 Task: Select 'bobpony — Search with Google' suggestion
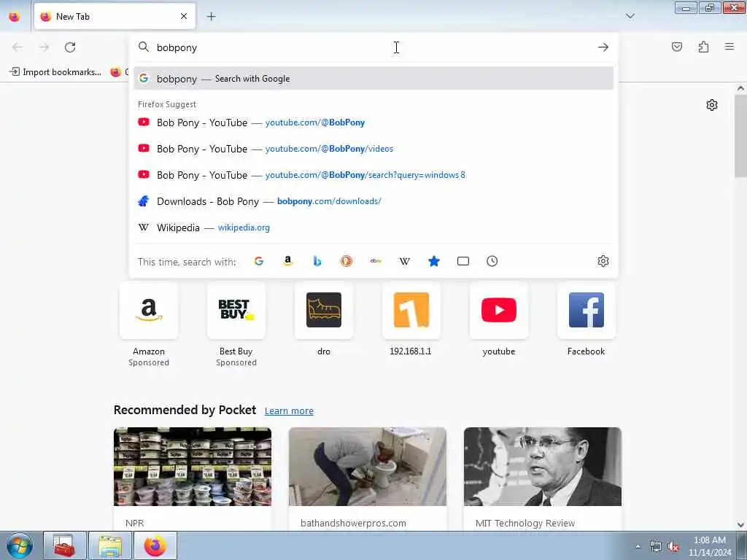pos(373,79)
